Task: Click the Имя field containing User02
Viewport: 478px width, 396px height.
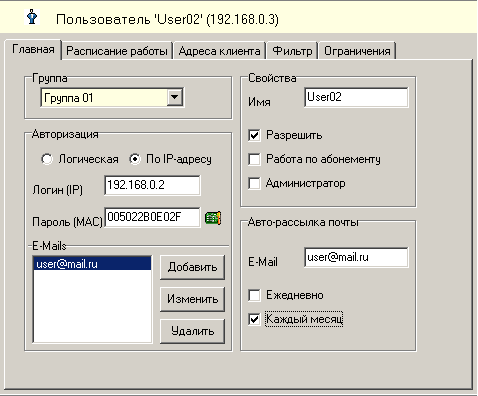Action: point(356,97)
